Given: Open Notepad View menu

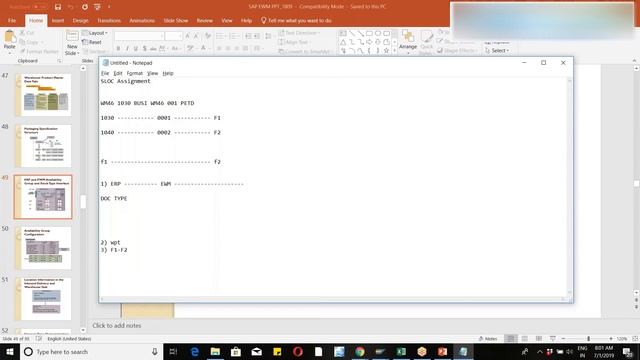Looking at the screenshot, I should pyautogui.click(x=152, y=73).
